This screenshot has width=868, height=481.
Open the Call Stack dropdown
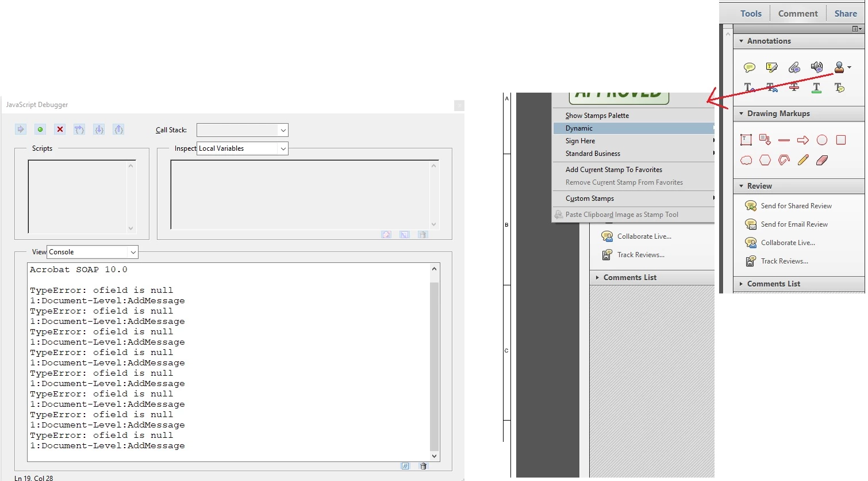point(242,130)
